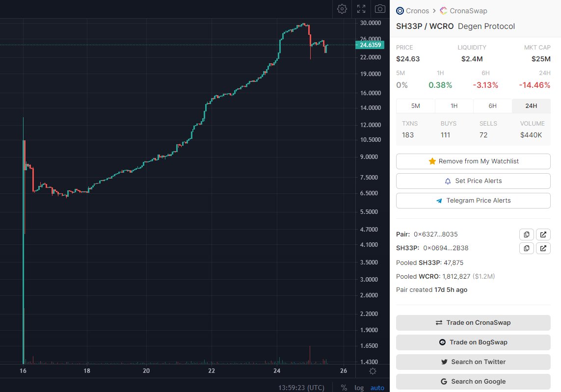
Task: Click the Telegram paper plane icon
Action: [439, 201]
